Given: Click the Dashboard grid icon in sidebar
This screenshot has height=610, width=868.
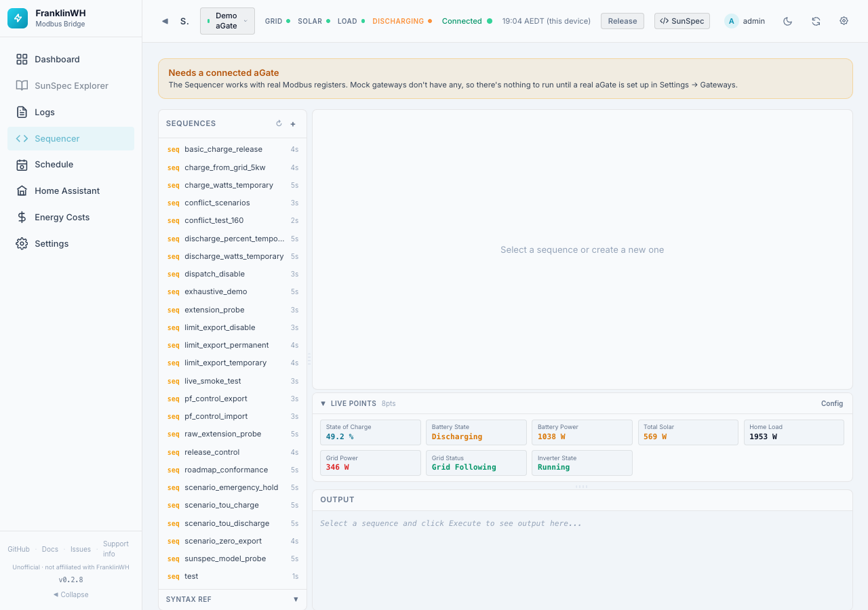Looking at the screenshot, I should 22,59.
